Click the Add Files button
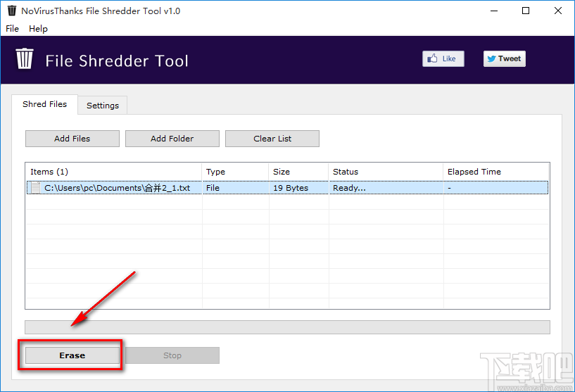 tap(72, 139)
